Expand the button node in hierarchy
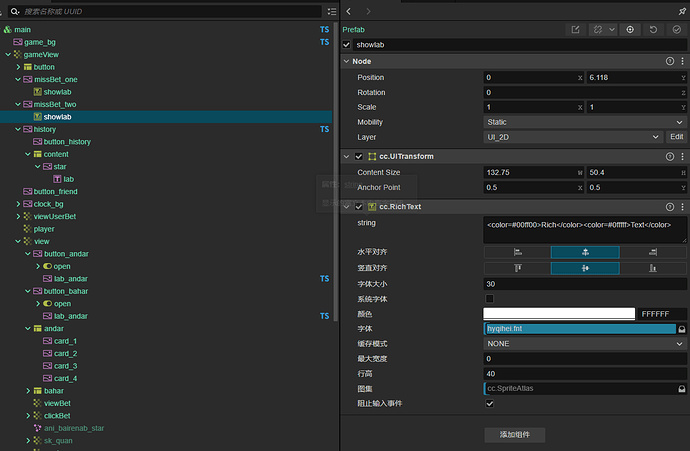This screenshot has height=451, width=690. (18, 67)
